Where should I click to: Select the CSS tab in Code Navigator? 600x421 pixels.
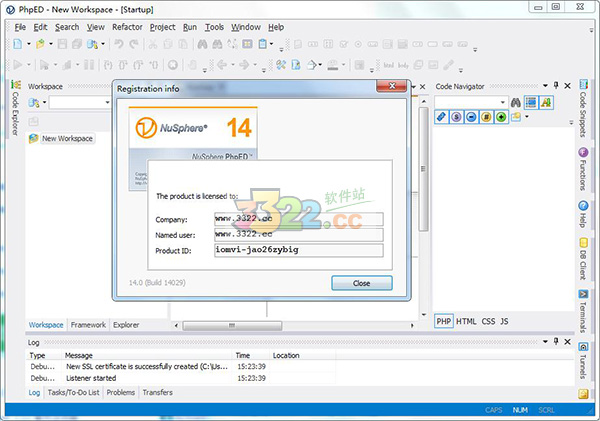[488, 321]
